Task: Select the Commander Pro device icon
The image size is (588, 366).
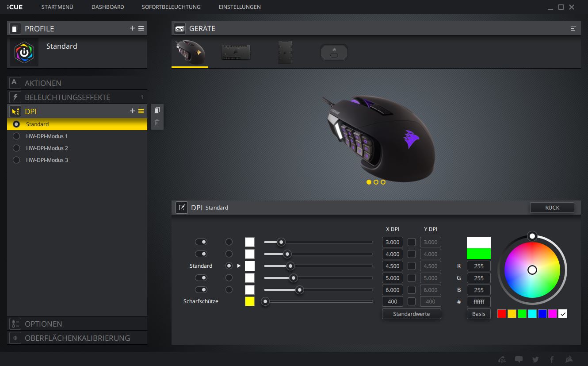Action: click(236, 52)
